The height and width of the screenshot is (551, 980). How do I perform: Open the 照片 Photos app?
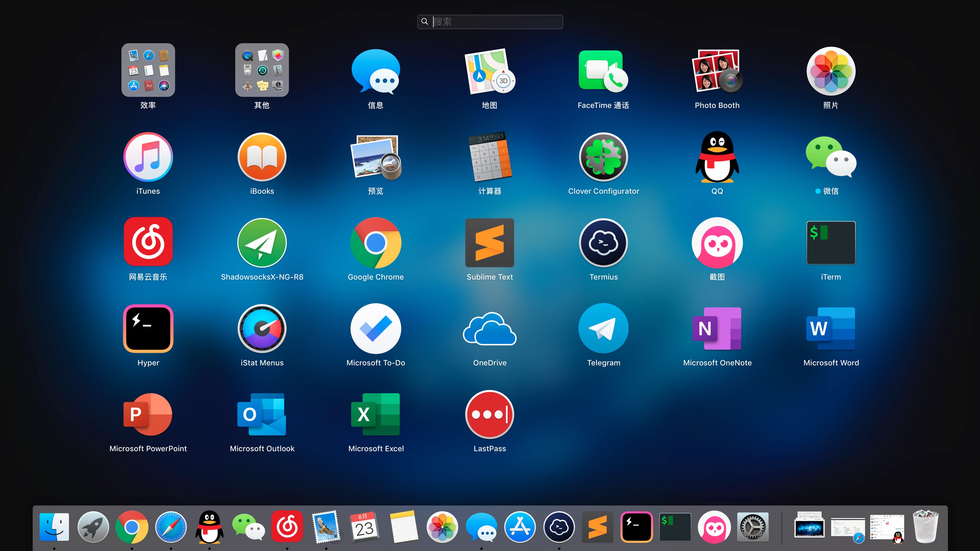(831, 71)
